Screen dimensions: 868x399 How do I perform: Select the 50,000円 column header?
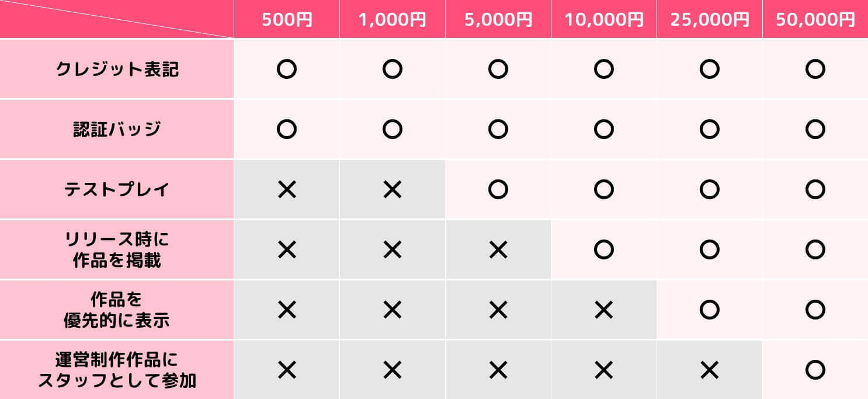(815, 20)
